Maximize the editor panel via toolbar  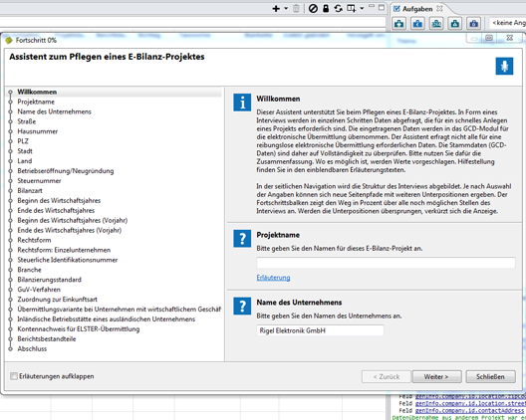[x=382, y=7]
